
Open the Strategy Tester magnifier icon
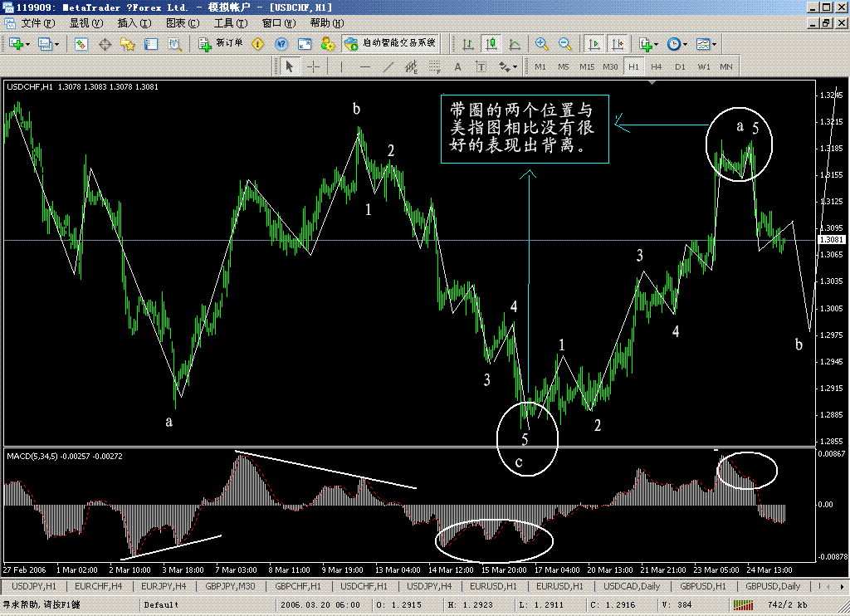point(174,45)
